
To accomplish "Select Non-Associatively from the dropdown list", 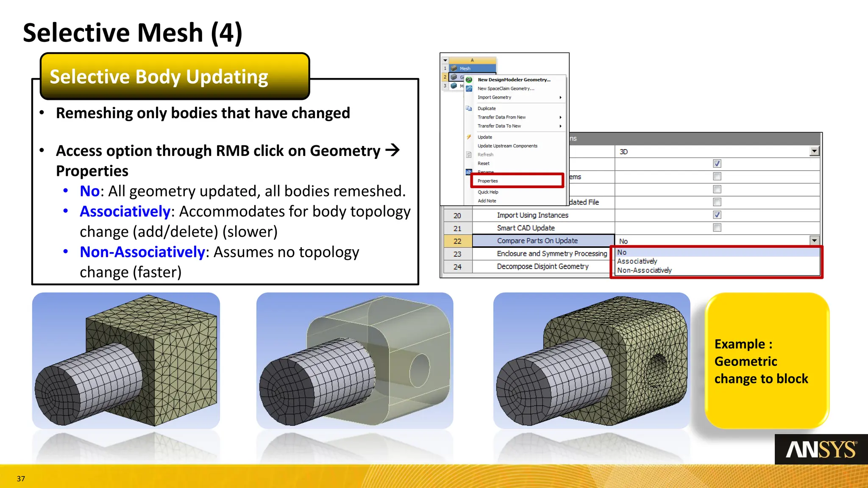I will click(x=644, y=270).
